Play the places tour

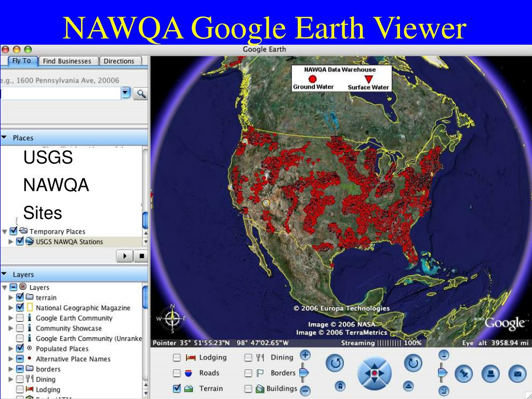pos(125,256)
